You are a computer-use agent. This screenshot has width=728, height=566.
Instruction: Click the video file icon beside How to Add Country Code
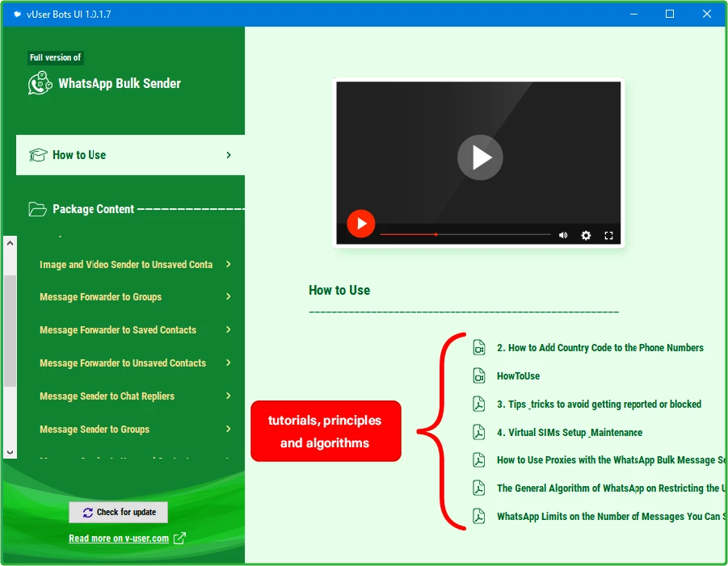tap(478, 347)
